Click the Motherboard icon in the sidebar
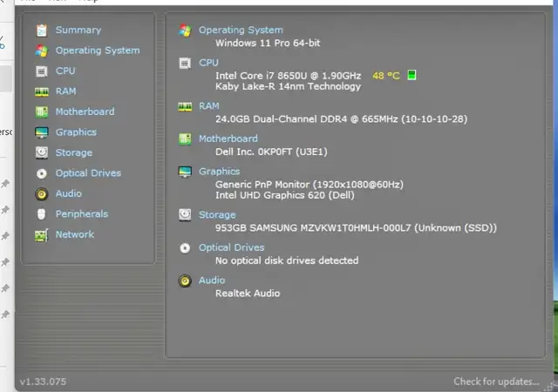The image size is (558, 392). [41, 112]
